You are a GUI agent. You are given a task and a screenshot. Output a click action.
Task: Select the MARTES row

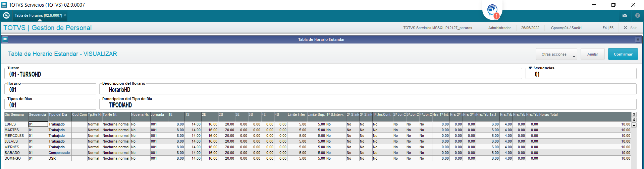coord(318,130)
